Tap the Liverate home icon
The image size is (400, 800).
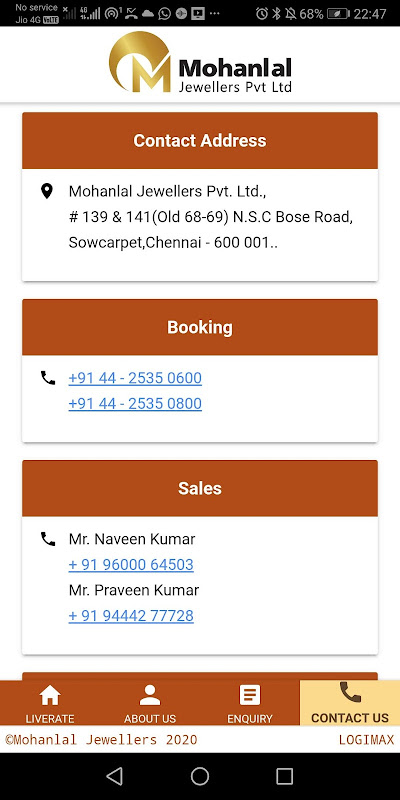[x=50, y=695]
